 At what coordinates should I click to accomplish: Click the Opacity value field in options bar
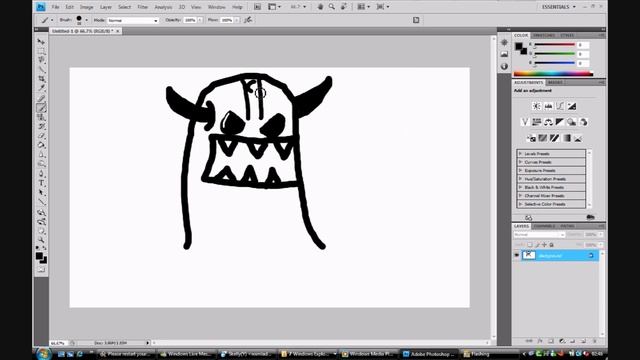click(x=190, y=20)
